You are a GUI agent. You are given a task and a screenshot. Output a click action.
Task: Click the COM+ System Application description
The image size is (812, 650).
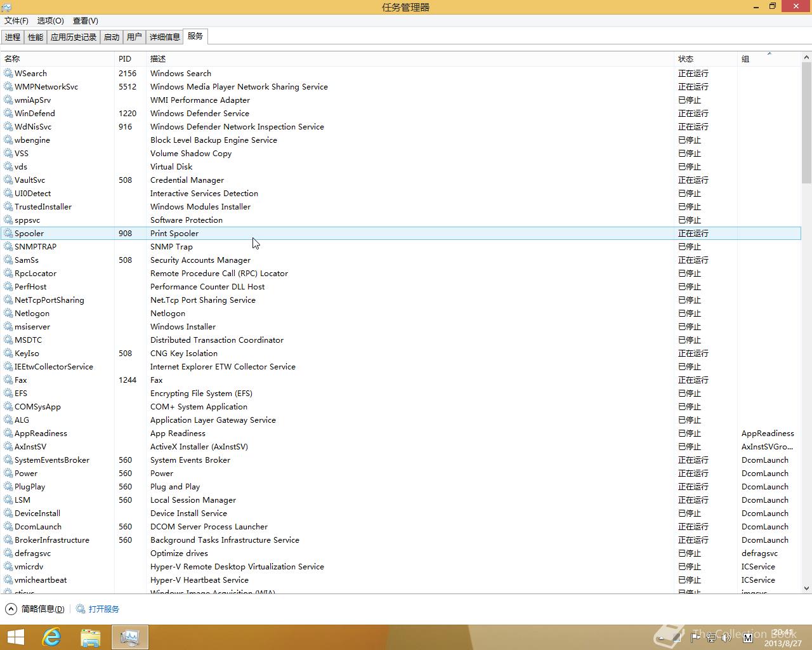click(x=199, y=407)
